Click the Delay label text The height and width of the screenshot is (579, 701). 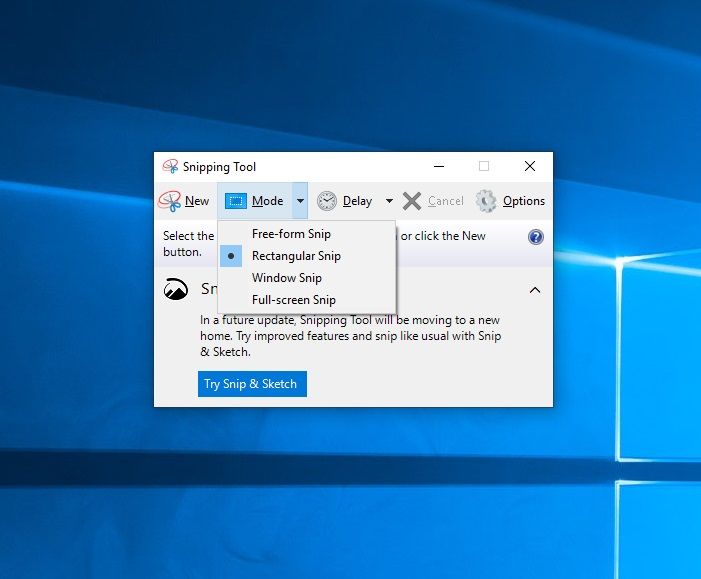point(357,201)
